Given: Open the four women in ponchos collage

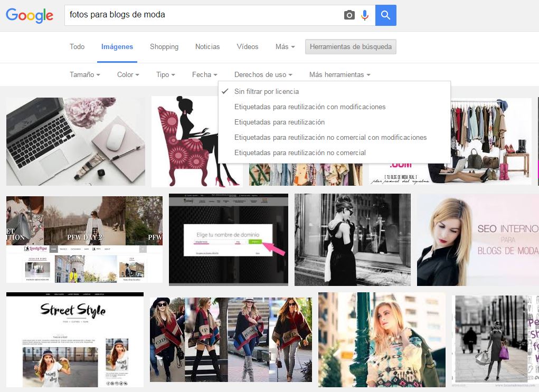Looking at the screenshot, I should 231,340.
